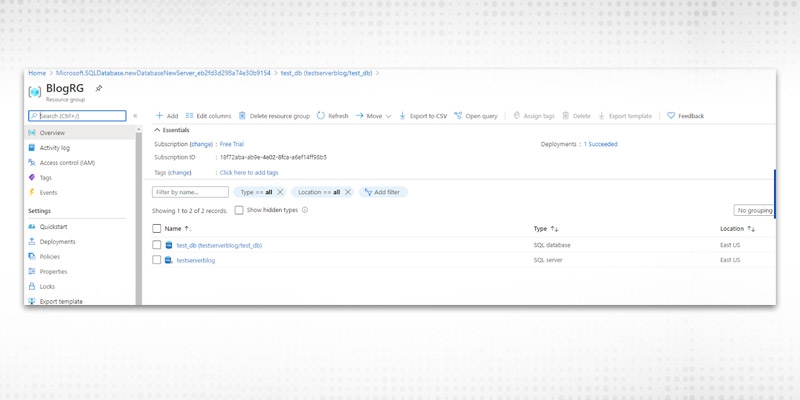
Task: Click the Locks padlock icon
Action: click(x=32, y=286)
